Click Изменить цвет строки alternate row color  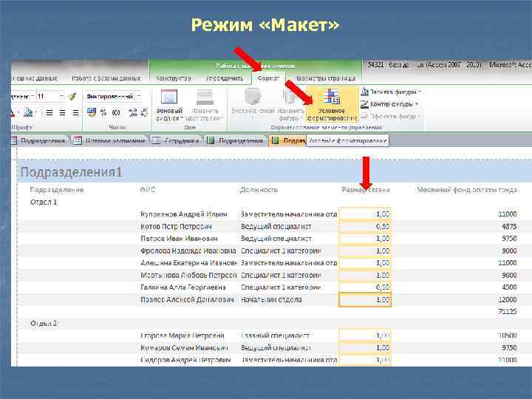pos(205,105)
